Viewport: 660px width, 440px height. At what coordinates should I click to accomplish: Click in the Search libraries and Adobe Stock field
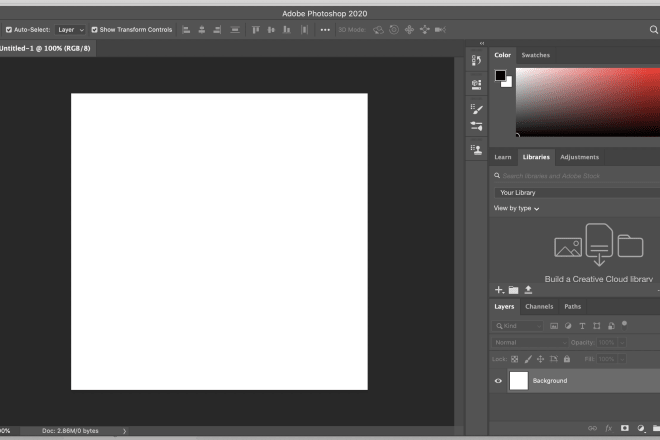pos(577,176)
